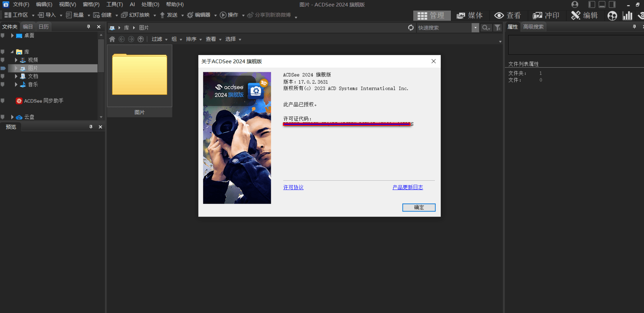The width and height of the screenshot is (644, 313).
Task: Open the File menu
Action: click(21, 4)
